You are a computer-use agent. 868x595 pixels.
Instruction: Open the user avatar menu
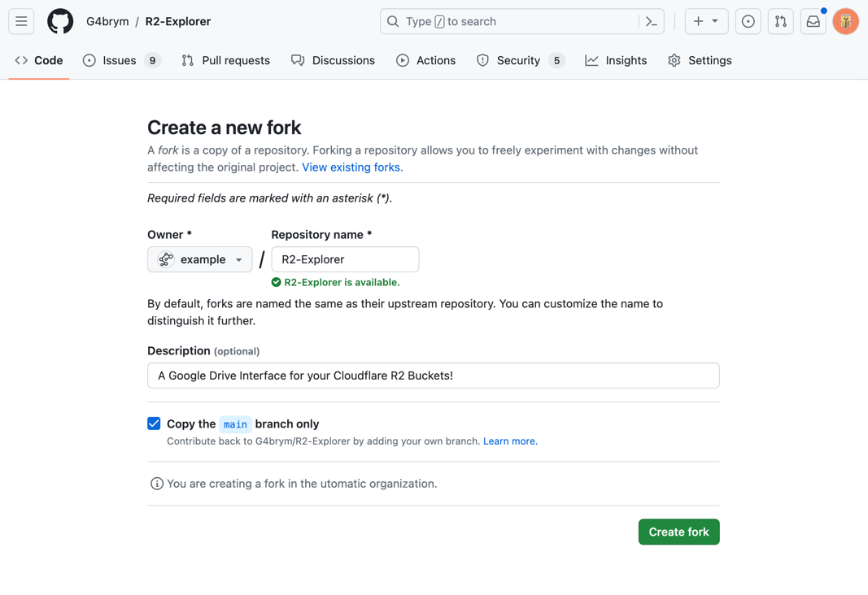pos(846,22)
